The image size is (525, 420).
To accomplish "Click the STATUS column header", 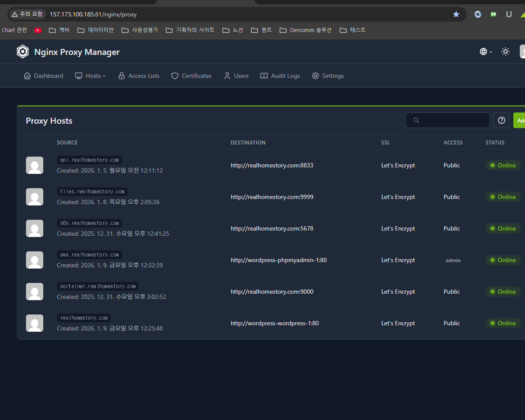I will (x=495, y=143).
